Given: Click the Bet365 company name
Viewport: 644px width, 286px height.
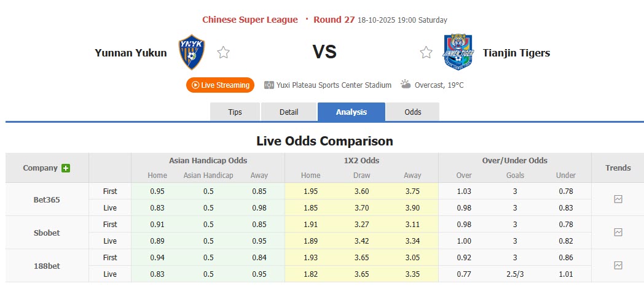Looking at the screenshot, I should 47,199.
